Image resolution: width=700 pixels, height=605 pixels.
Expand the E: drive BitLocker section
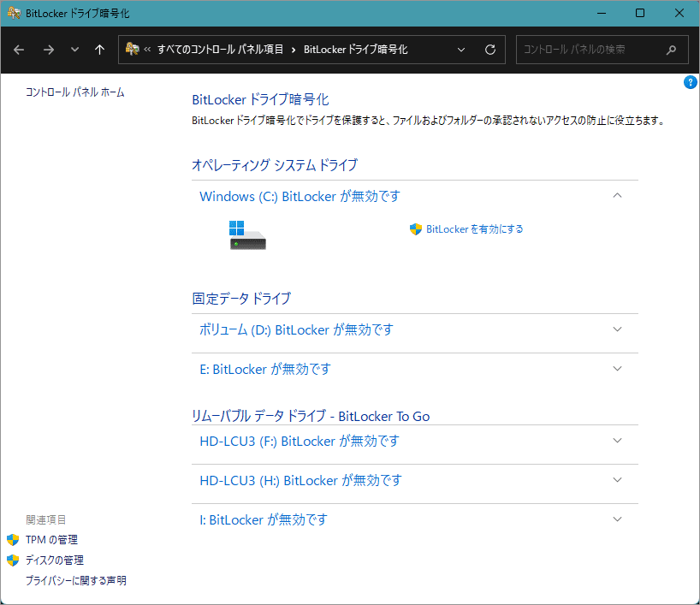pyautogui.click(x=618, y=369)
